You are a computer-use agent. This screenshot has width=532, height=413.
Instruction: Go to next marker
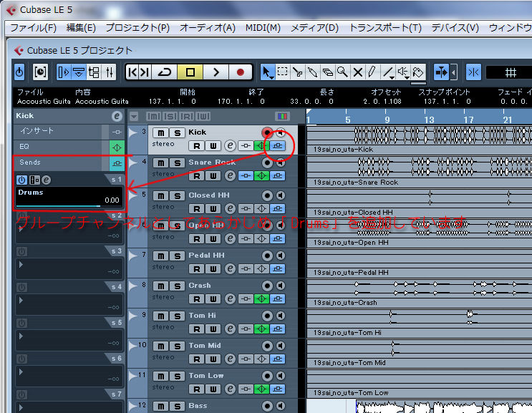coord(145,72)
